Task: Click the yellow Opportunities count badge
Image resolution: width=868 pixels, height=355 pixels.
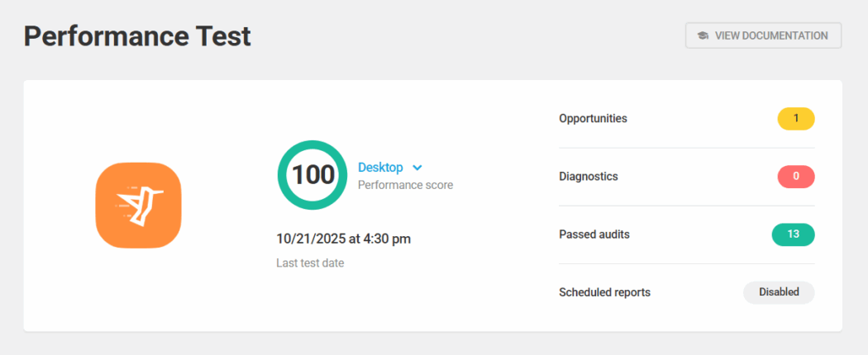Action: point(795,119)
